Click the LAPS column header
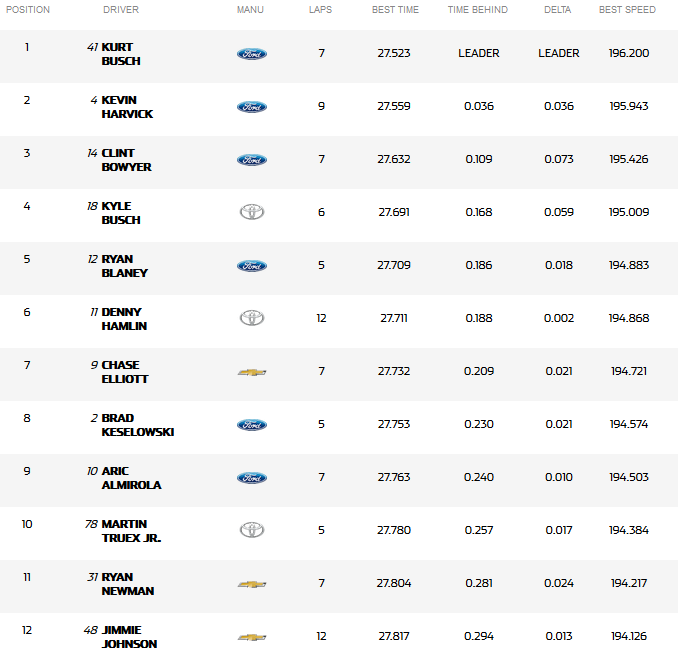The height and width of the screenshot is (654, 685). click(321, 10)
